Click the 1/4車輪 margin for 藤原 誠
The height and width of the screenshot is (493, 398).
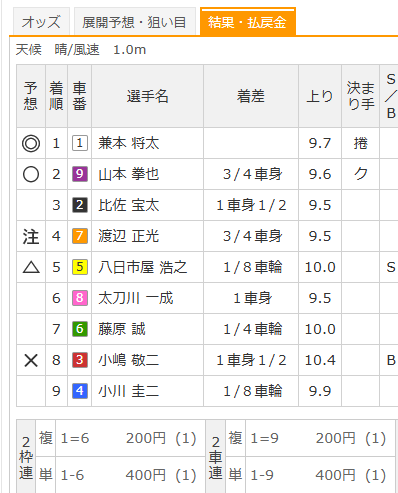click(x=252, y=329)
